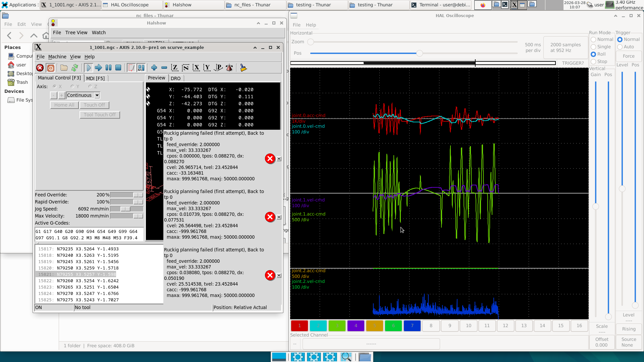The height and width of the screenshot is (362, 644).
Task: Open Tree View menu in Halshow
Action: (76, 33)
